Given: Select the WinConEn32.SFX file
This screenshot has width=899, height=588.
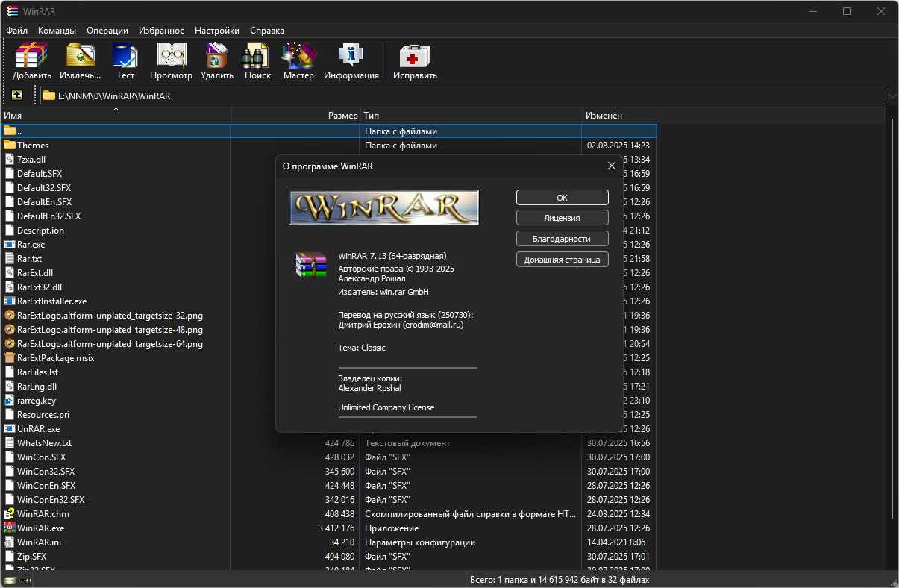Looking at the screenshot, I should (x=51, y=499).
